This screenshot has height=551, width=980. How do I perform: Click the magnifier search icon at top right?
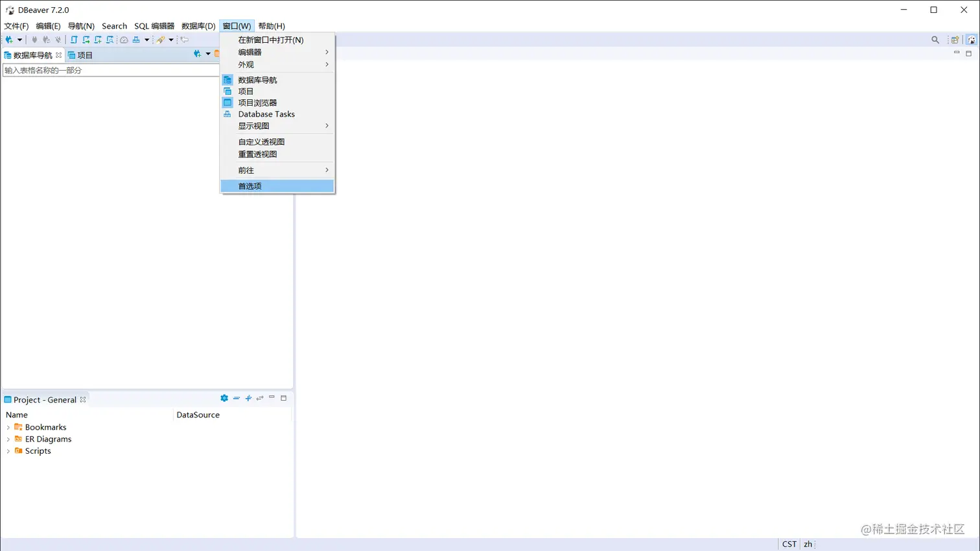(x=935, y=40)
